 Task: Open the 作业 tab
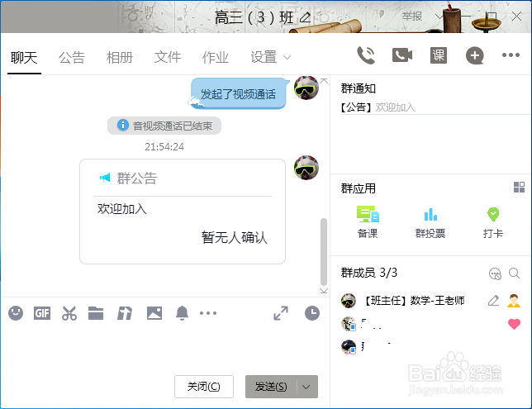tap(216, 57)
